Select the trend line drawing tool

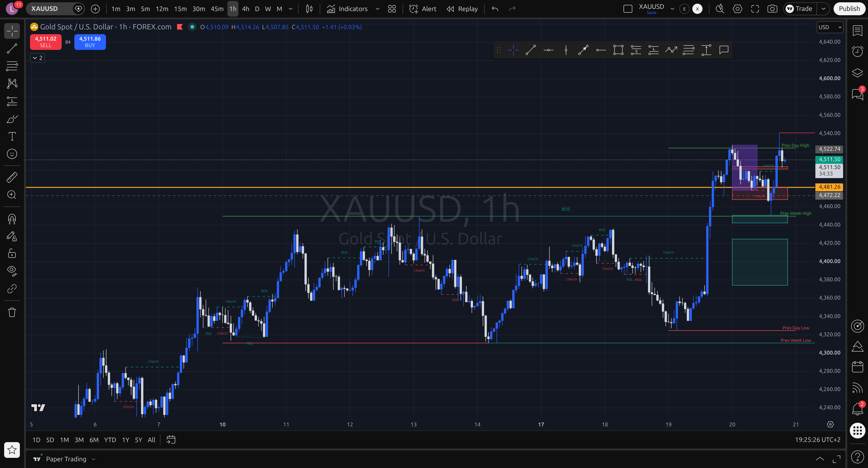click(x=12, y=49)
